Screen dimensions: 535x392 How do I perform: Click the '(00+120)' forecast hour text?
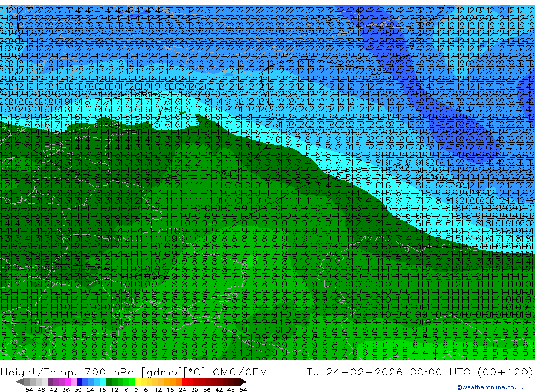(506, 372)
